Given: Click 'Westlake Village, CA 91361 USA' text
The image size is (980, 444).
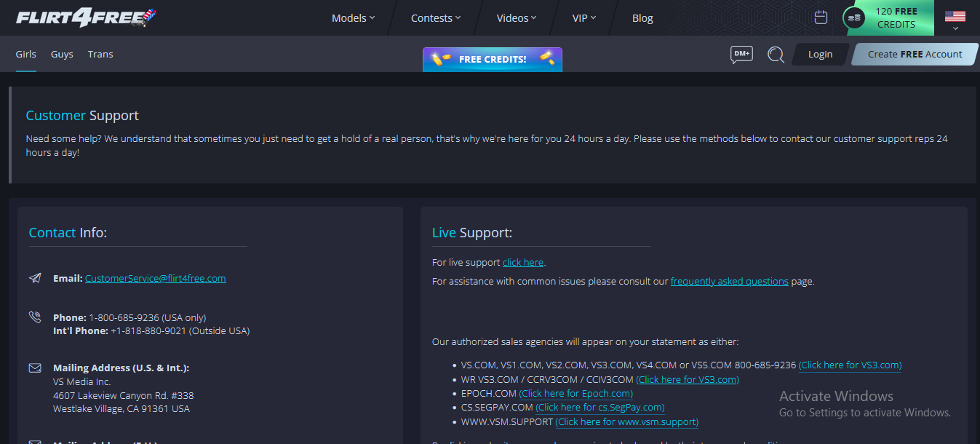Looking at the screenshot, I should click(x=121, y=409).
